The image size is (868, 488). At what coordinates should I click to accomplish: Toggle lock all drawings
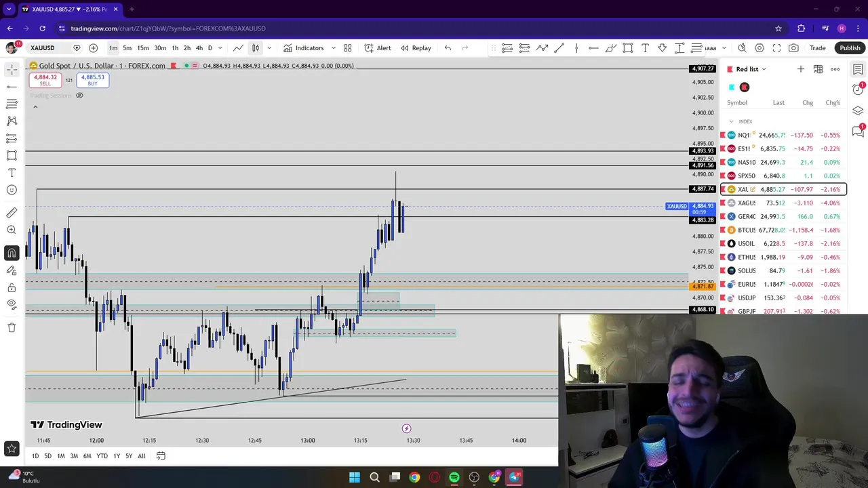click(x=12, y=287)
